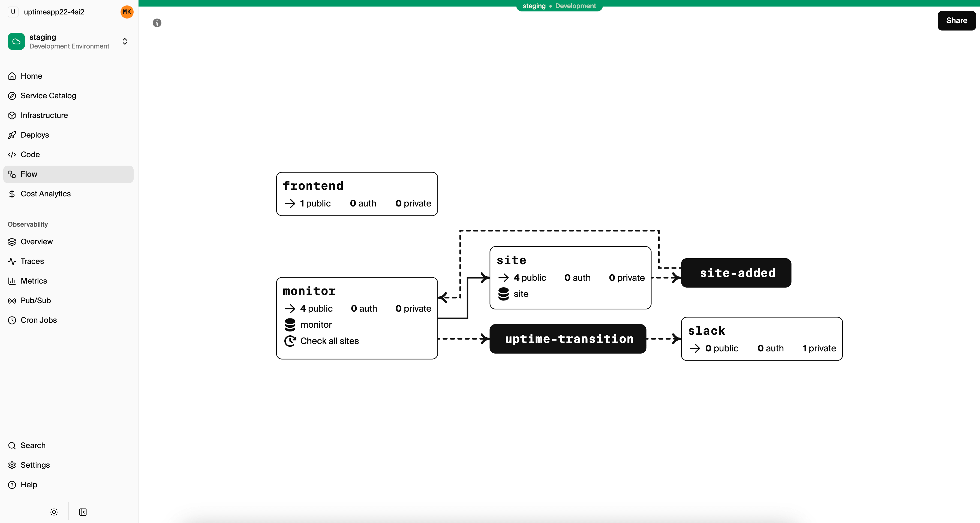Open the Settings link
This screenshot has width=980, height=523.
click(x=35, y=465)
